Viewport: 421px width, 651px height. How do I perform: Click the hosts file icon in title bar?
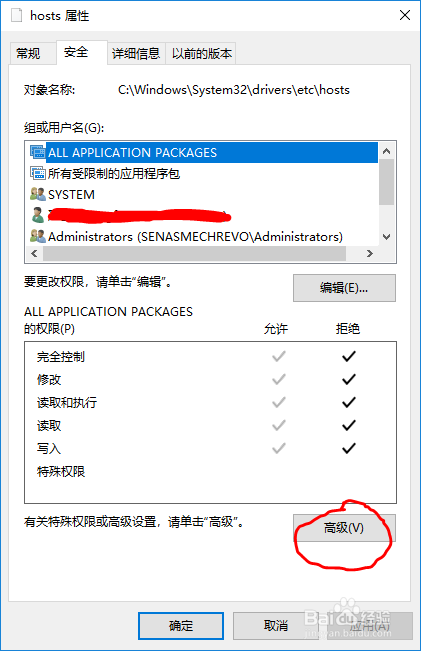pos(16,15)
